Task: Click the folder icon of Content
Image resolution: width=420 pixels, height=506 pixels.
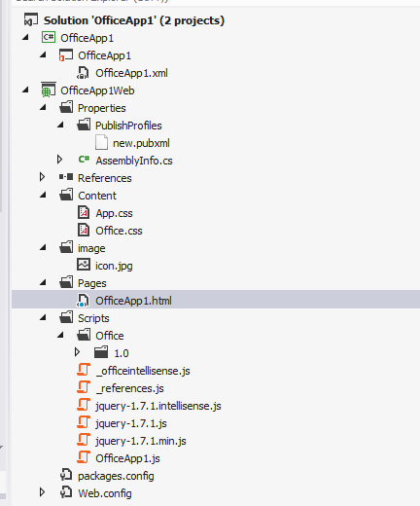Action: point(66,195)
